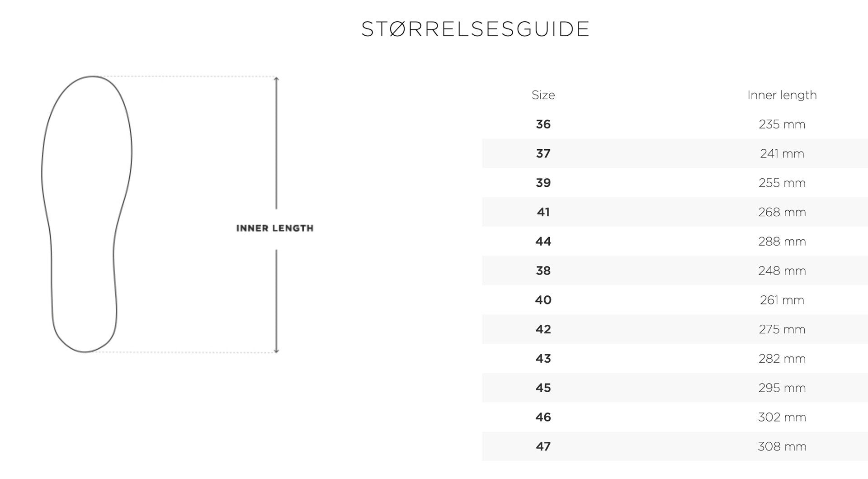
Task: Select size 39 in the table
Action: coord(543,183)
